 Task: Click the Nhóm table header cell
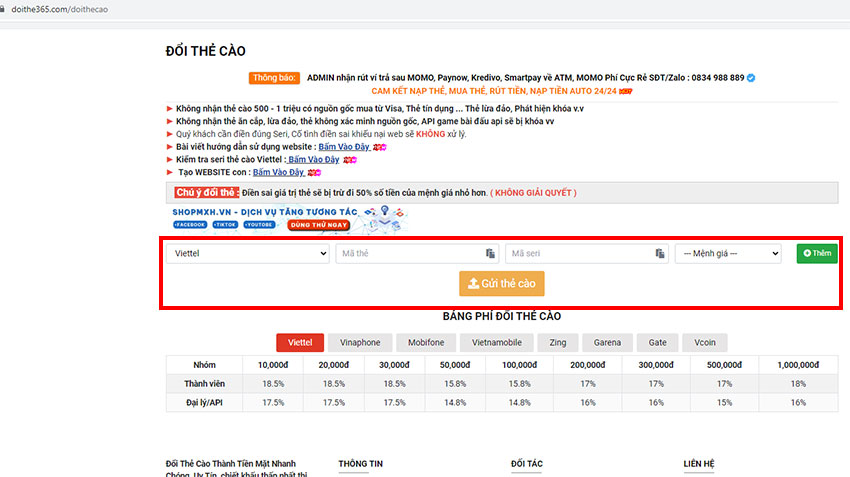tap(204, 365)
